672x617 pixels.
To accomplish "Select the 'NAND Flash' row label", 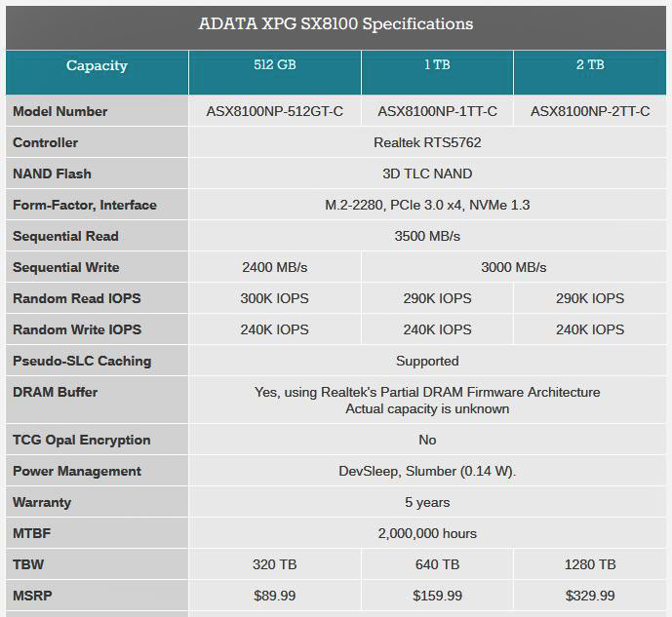I will coord(52,174).
